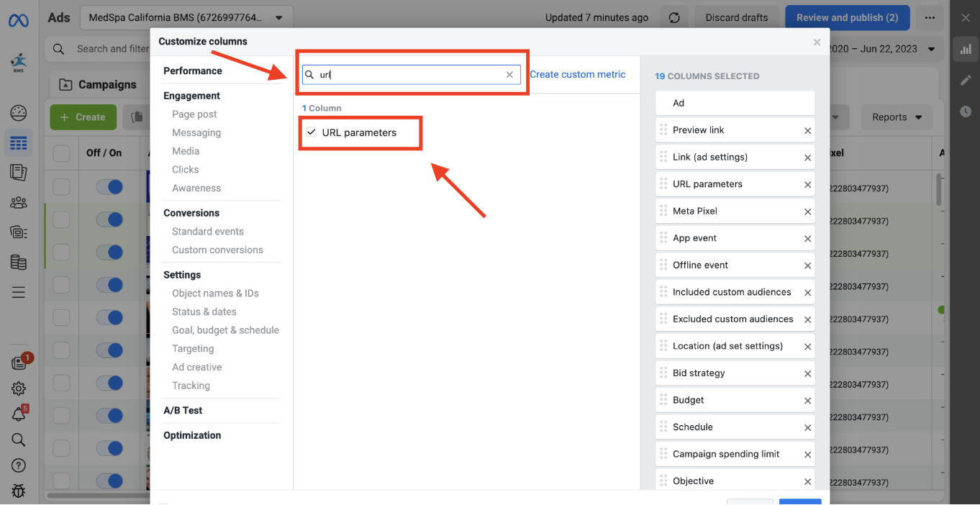The width and height of the screenshot is (980, 505).
Task: Click the Discard drafts button
Action: click(736, 17)
